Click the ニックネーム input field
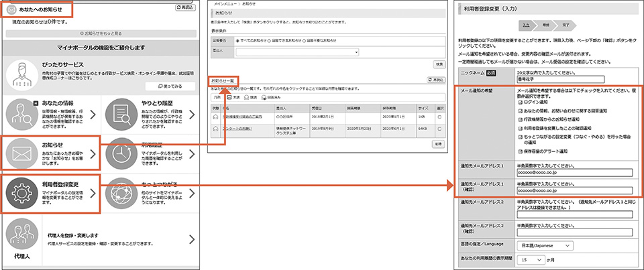This screenshot has width=644, height=270. click(561, 80)
